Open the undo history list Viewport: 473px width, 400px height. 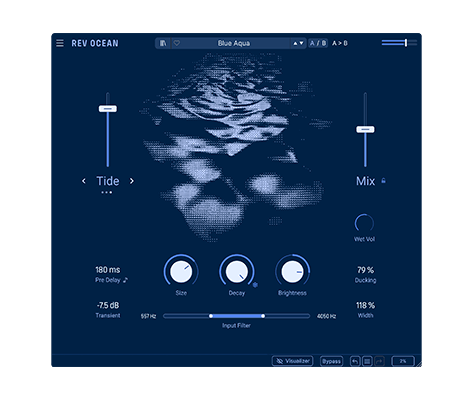(367, 361)
